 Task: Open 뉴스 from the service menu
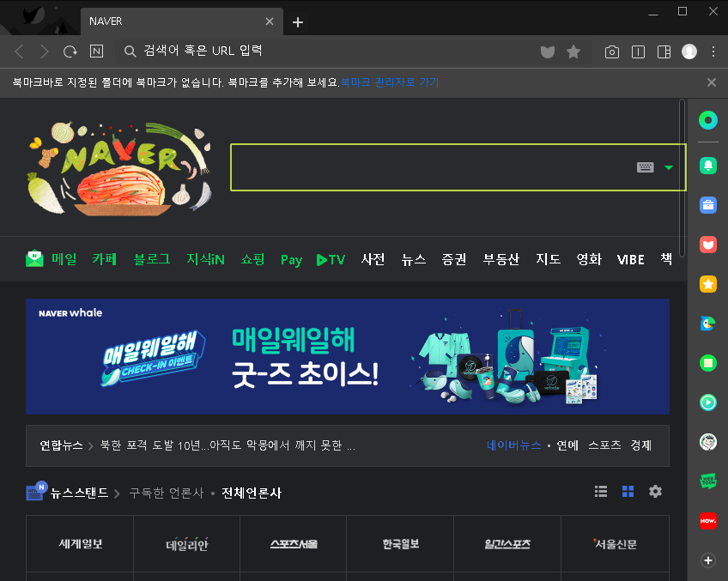pyautogui.click(x=414, y=259)
